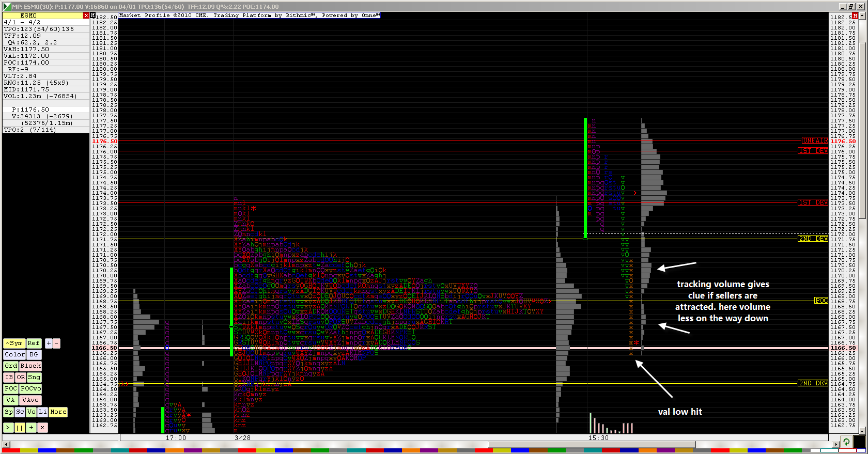Click the BG background button

tap(34, 355)
